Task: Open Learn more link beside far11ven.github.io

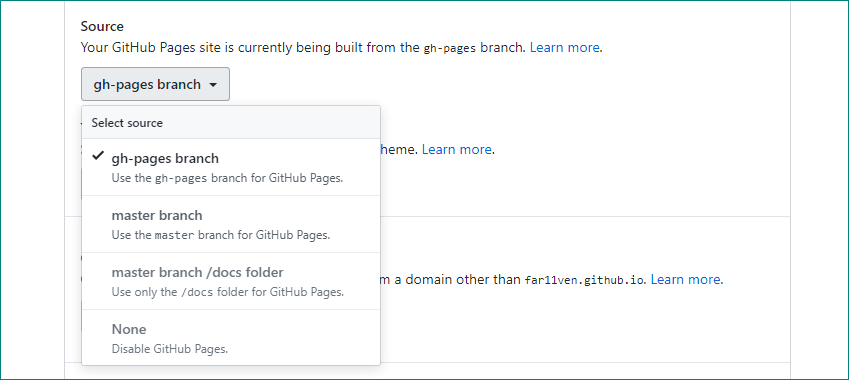Action: [x=685, y=279]
